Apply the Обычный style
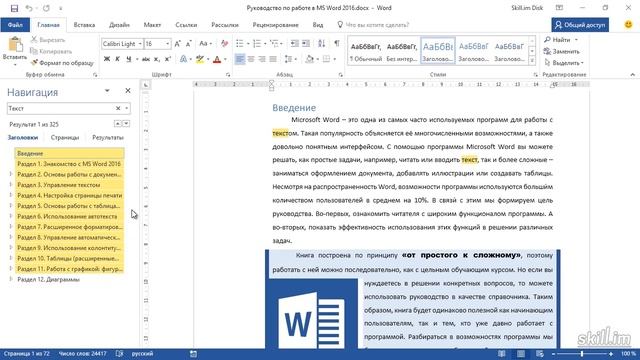This screenshot has height=360, width=640. pyautogui.click(x=366, y=51)
